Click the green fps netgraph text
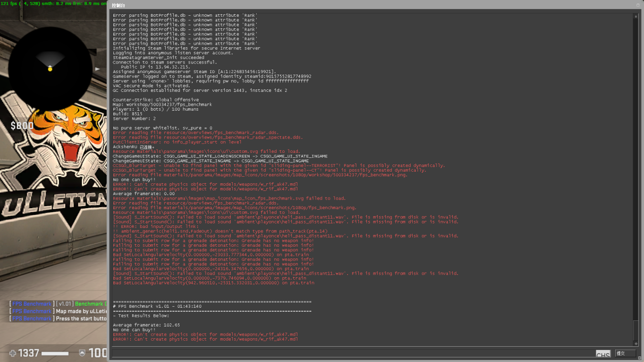Image resolution: width=644 pixels, height=362 pixels. (x=53, y=4)
